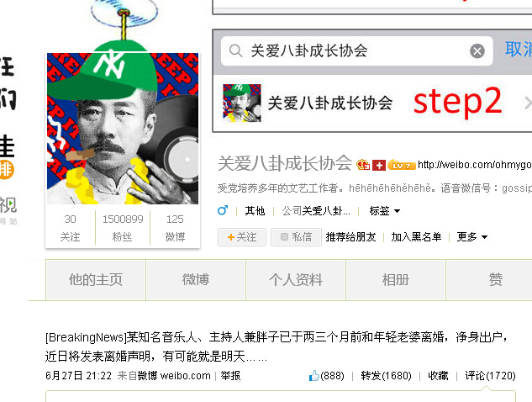The height and width of the screenshot is (402, 532).
Task: Click the male gender icon
Action: [x=223, y=210]
